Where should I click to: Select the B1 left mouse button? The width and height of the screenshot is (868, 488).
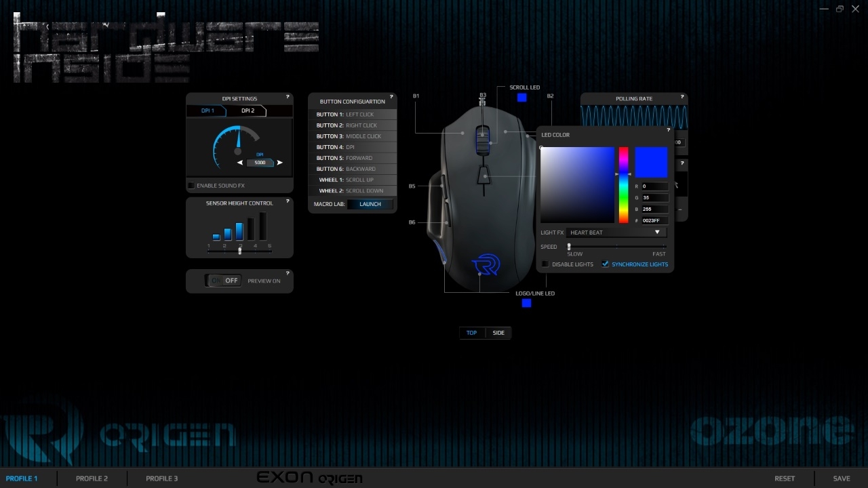click(462, 133)
